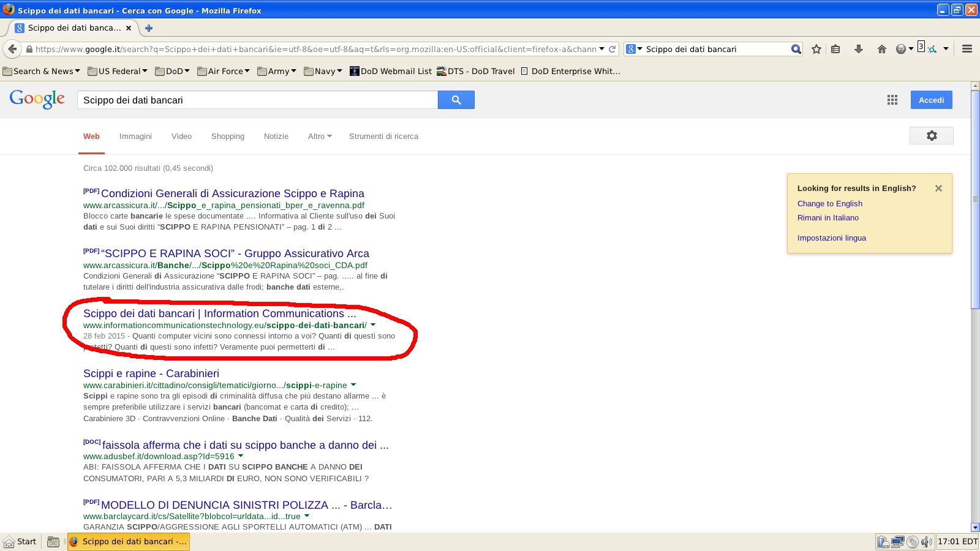Open the Air Force bookmarks folder

pyautogui.click(x=224, y=71)
